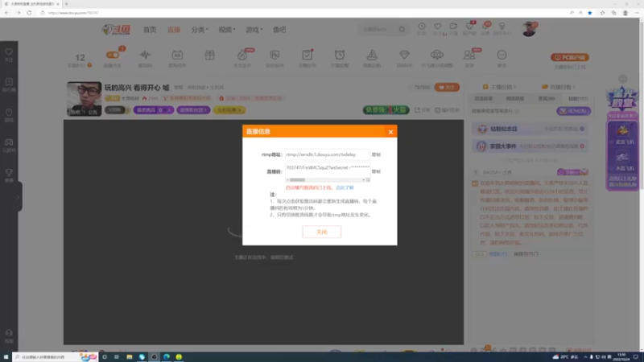Open File Explorer from taskbar
This screenshot has width=644, height=362.
[130, 357]
